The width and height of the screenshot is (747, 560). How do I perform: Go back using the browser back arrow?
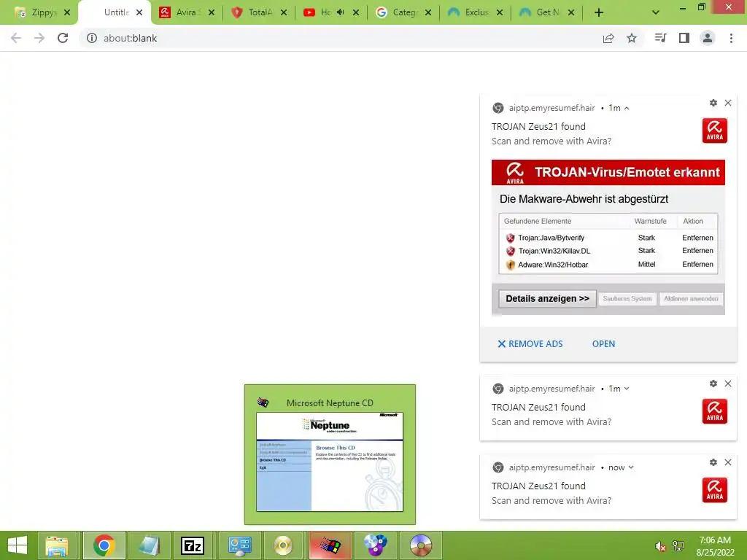pos(16,38)
